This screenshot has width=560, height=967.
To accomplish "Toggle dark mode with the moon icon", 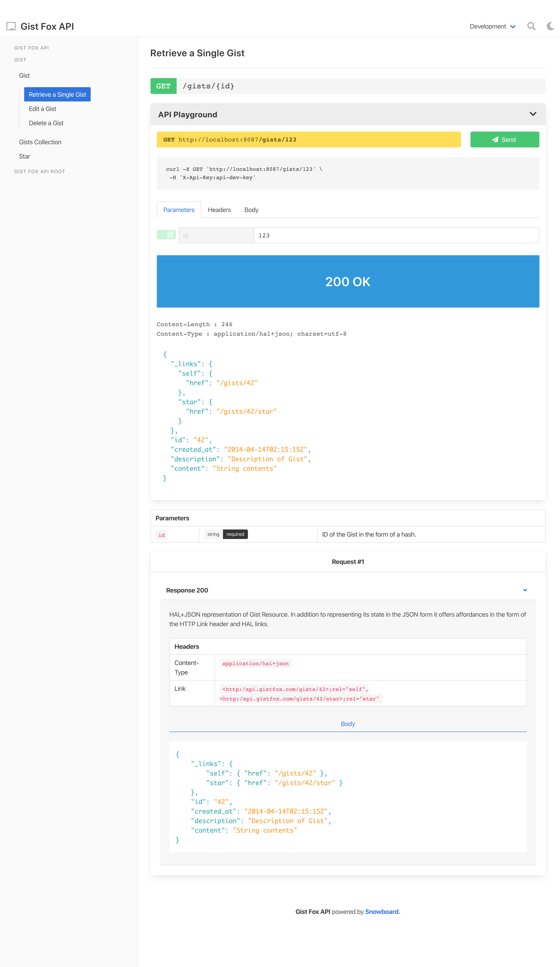I will point(550,26).
